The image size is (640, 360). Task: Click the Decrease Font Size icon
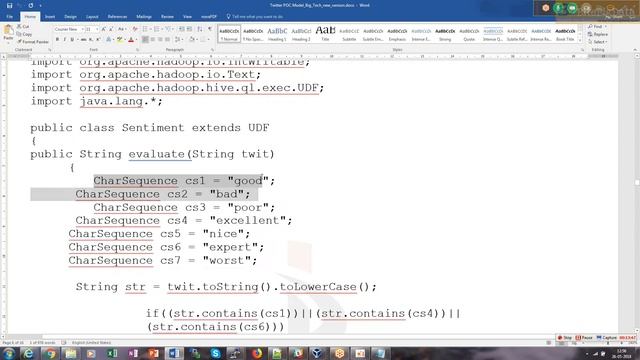[111, 29]
